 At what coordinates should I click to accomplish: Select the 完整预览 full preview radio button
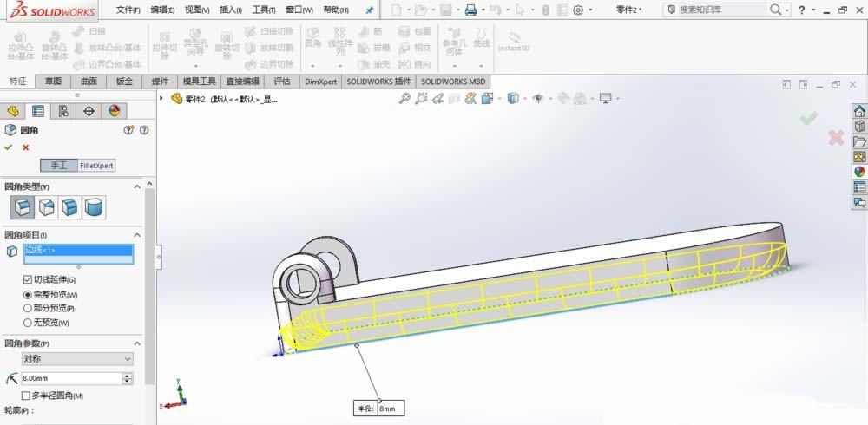pyautogui.click(x=28, y=294)
